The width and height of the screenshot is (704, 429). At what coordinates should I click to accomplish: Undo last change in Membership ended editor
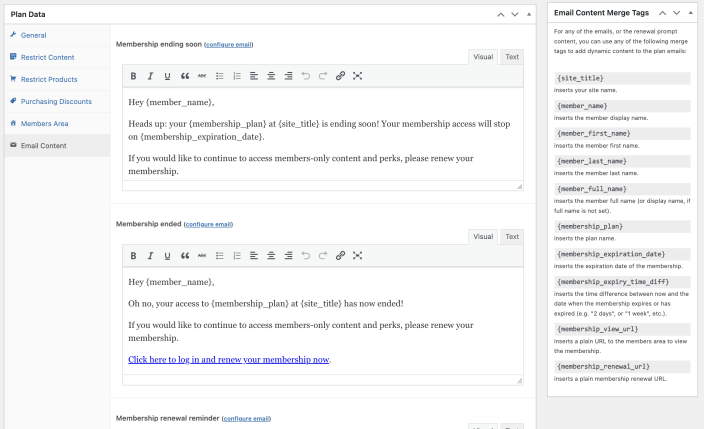(x=306, y=256)
